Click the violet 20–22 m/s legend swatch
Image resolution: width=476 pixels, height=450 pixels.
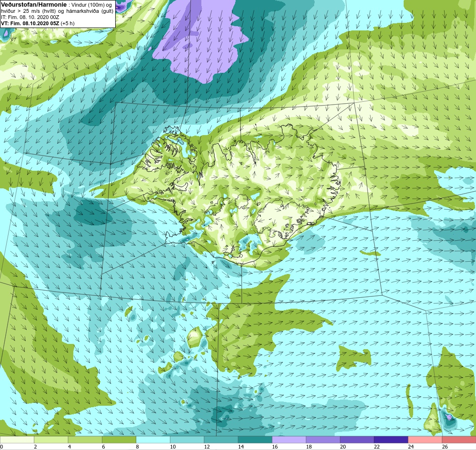coord(357,440)
